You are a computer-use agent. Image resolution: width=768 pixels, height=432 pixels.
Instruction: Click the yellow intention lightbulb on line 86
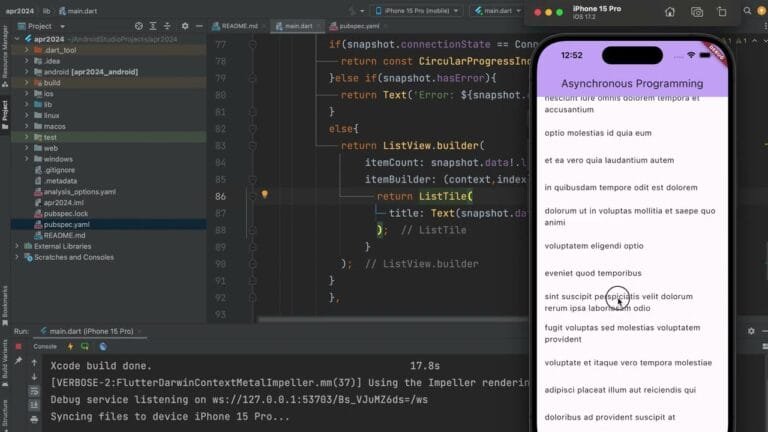coord(264,194)
